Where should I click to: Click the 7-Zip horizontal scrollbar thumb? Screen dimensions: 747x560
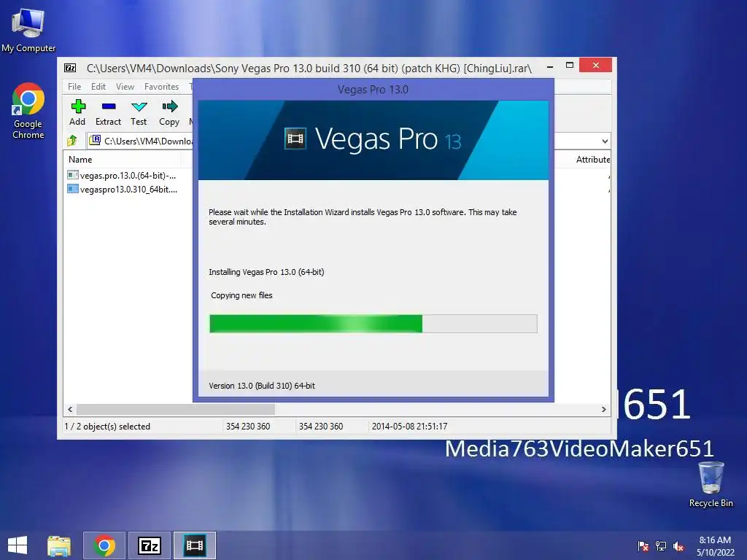176,410
